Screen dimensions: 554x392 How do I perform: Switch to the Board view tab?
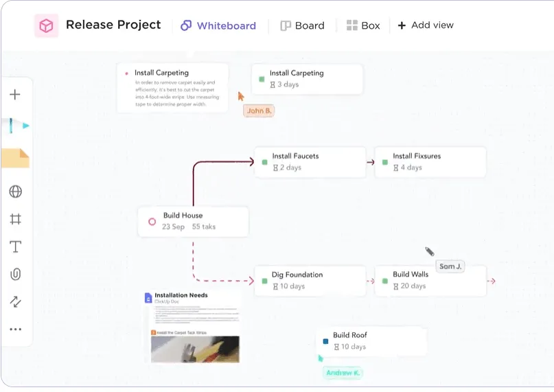tap(303, 25)
